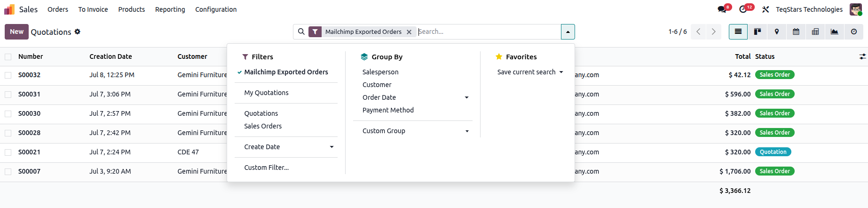This screenshot has height=208, width=868.
Task: Expand Save current search
Action: click(530, 72)
